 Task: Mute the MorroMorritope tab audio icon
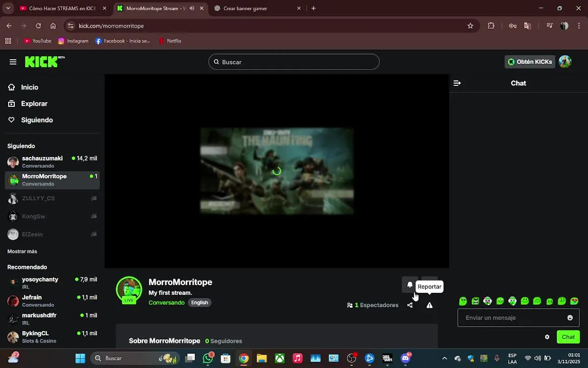(192, 8)
